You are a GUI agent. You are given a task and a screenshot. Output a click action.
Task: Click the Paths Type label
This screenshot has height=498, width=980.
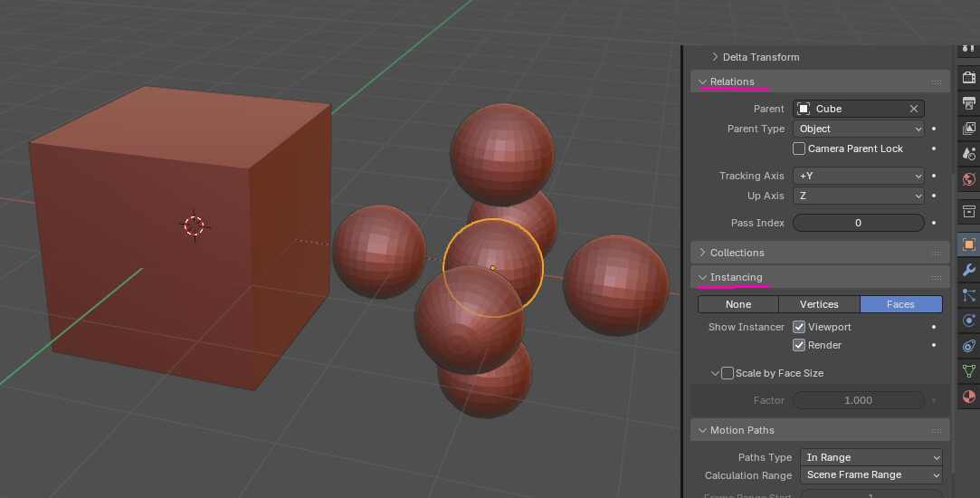click(x=765, y=457)
